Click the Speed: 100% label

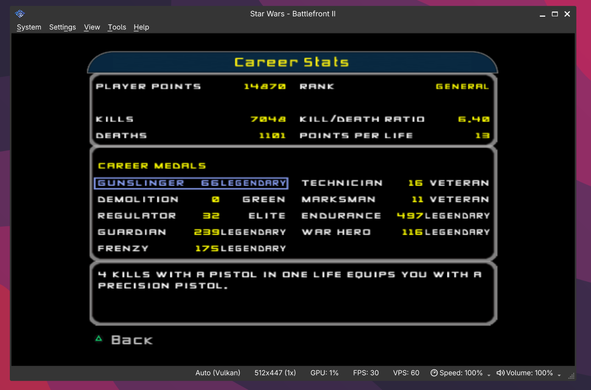coord(461,373)
